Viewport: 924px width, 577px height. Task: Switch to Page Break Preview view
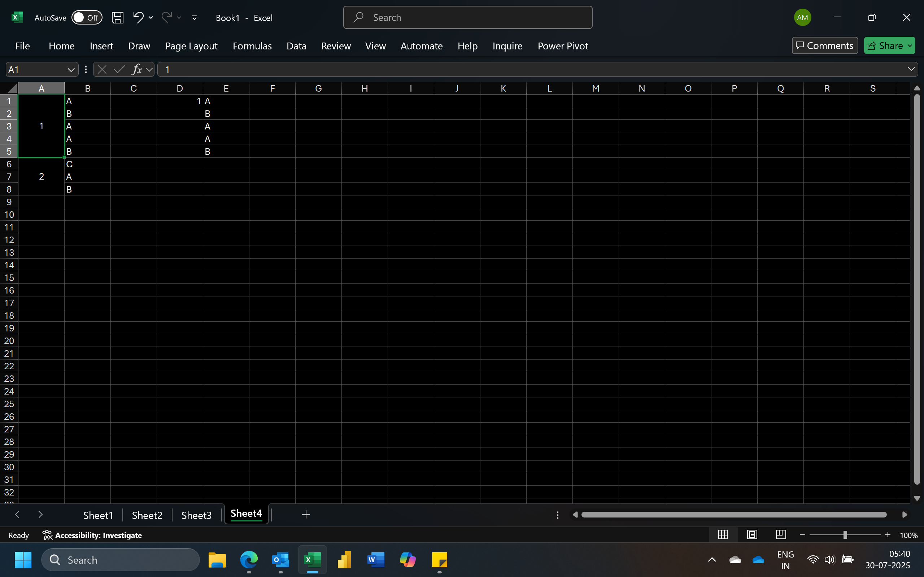point(781,535)
